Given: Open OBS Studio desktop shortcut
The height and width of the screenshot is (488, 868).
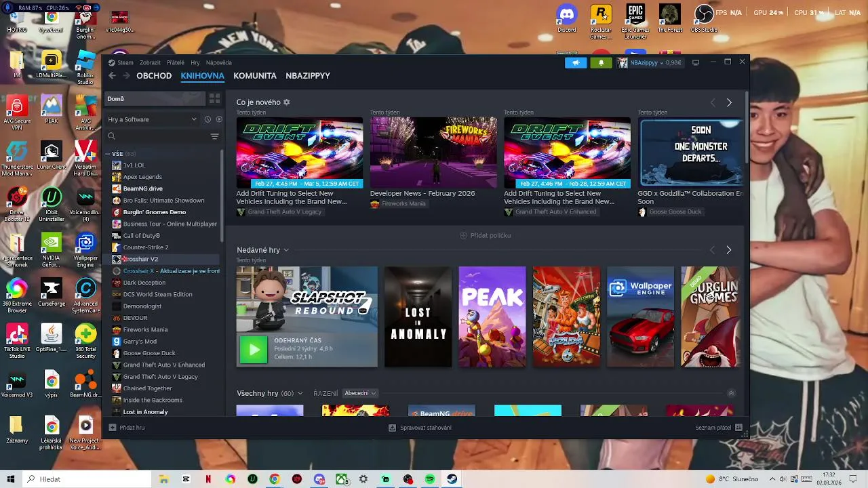Looking at the screenshot, I should (704, 19).
